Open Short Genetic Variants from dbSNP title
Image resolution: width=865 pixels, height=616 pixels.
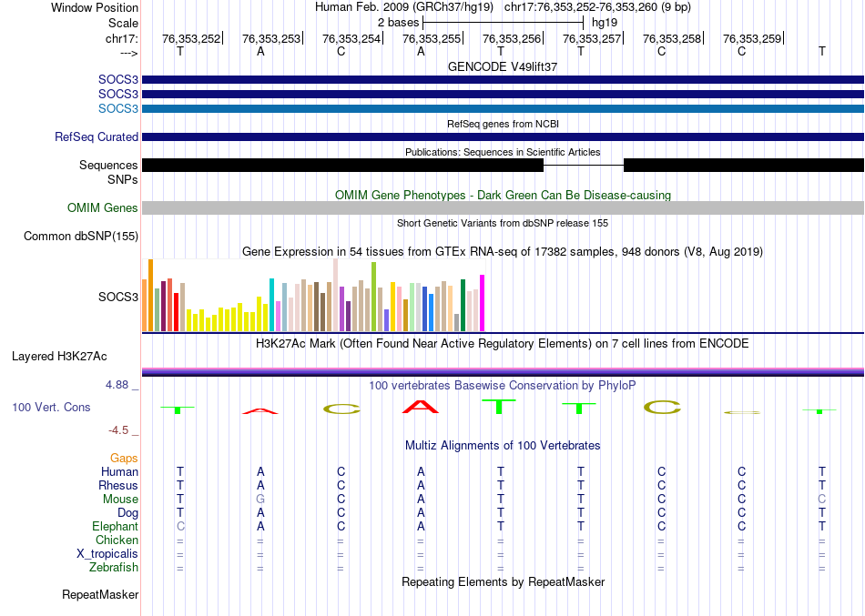[x=503, y=223]
